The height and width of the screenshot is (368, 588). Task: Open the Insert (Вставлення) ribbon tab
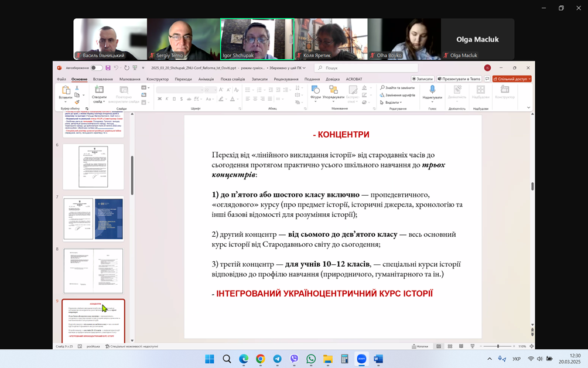click(x=102, y=79)
